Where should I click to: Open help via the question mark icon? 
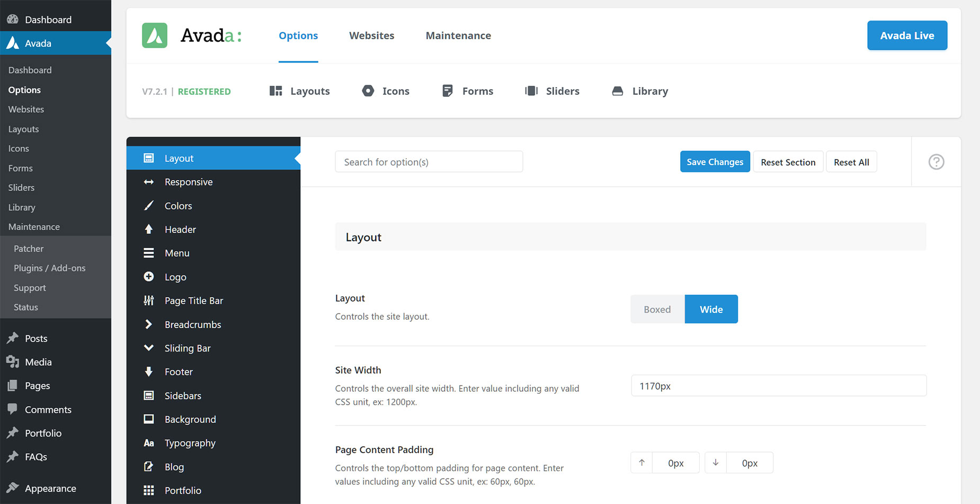(x=936, y=162)
